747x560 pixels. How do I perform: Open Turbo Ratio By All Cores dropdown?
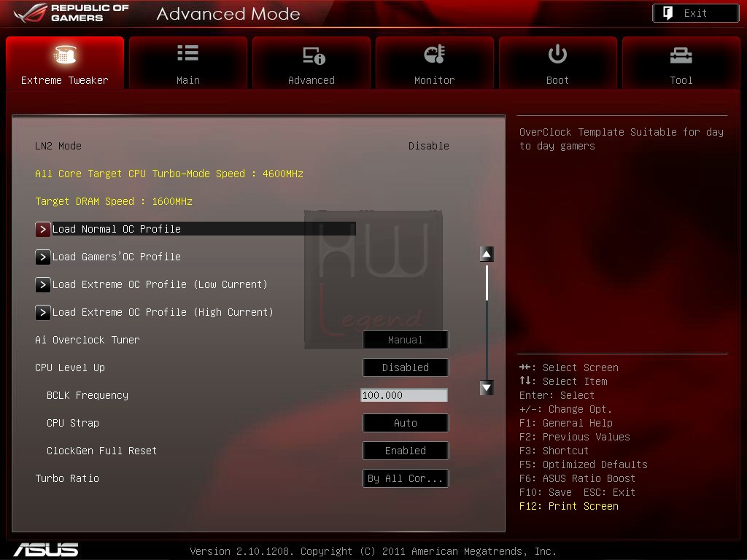(406, 478)
